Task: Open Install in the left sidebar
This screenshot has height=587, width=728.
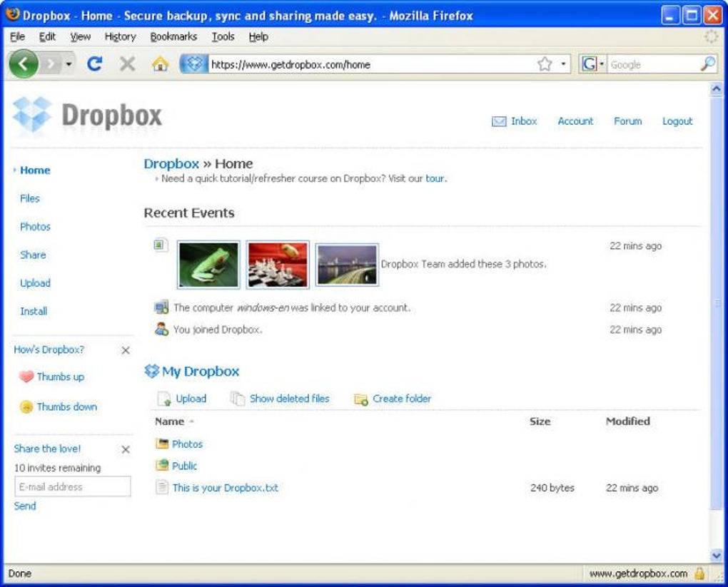Action: point(34,312)
